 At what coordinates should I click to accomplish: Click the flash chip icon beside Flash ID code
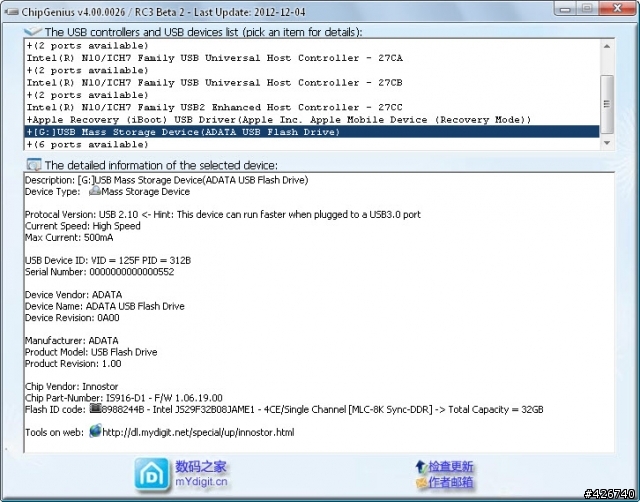tap(96, 409)
